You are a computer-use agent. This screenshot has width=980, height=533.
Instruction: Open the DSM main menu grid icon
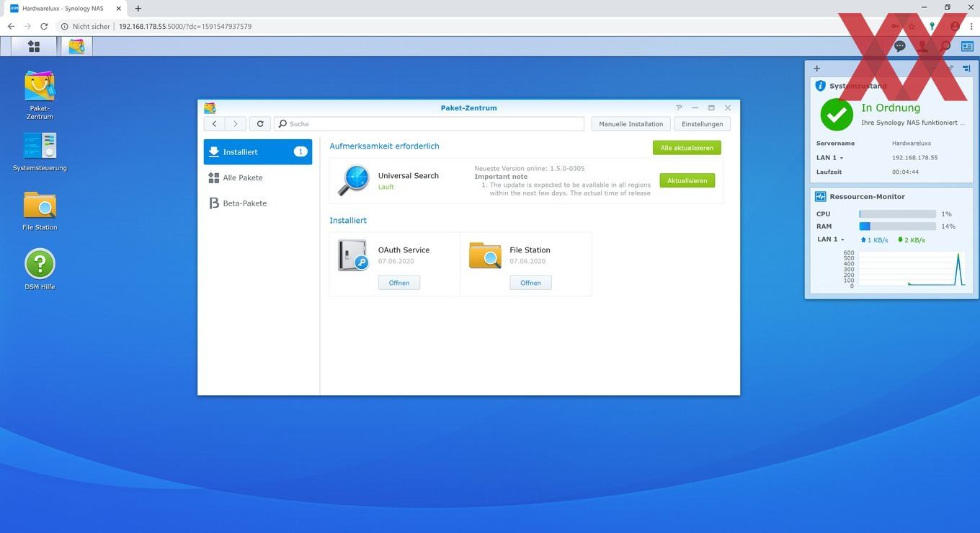[34, 46]
